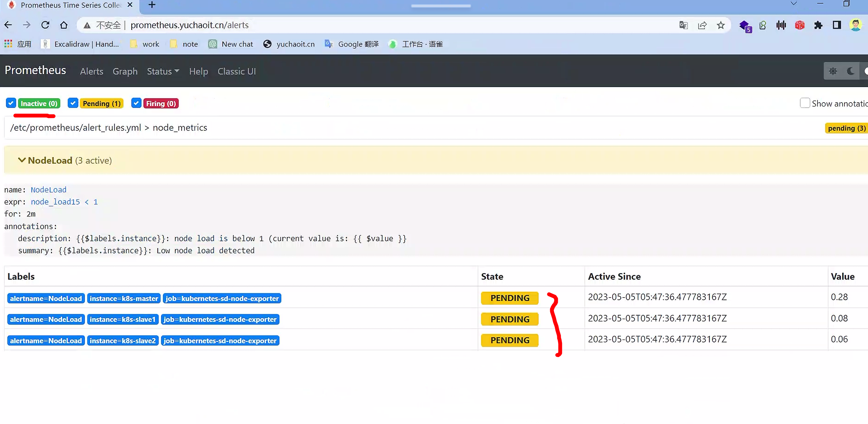
Task: Collapse the NodeLoad alert rule
Action: (22, 160)
